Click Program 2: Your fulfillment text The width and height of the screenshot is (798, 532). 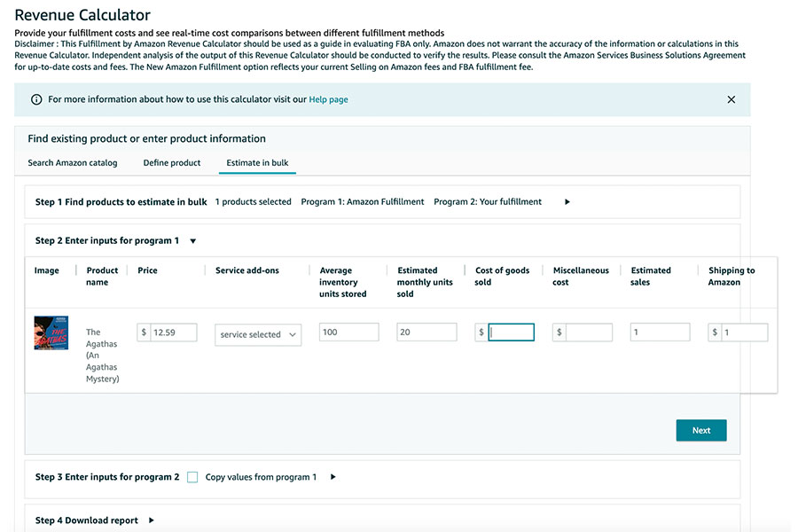(488, 202)
